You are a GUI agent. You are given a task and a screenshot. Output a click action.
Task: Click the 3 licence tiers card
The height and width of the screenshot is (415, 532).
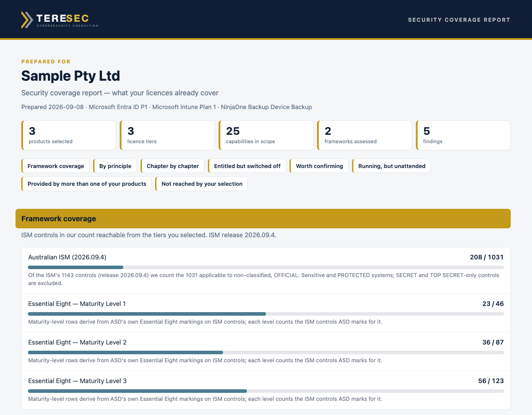168,135
